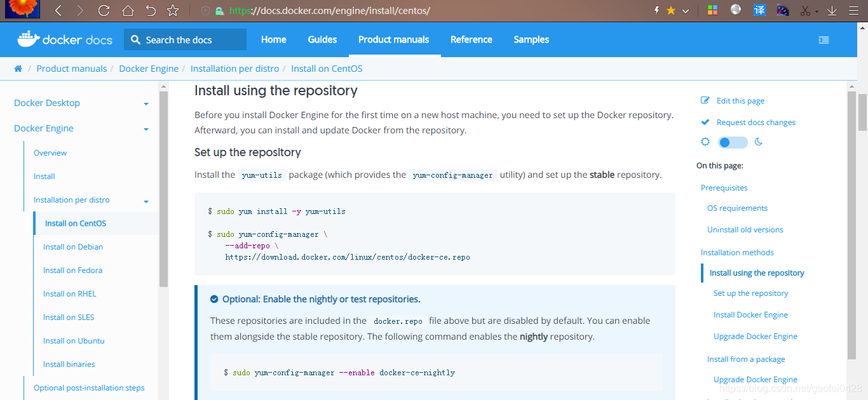The image size is (868, 400).
Task: Click the Search the docs field
Action: [x=185, y=39]
